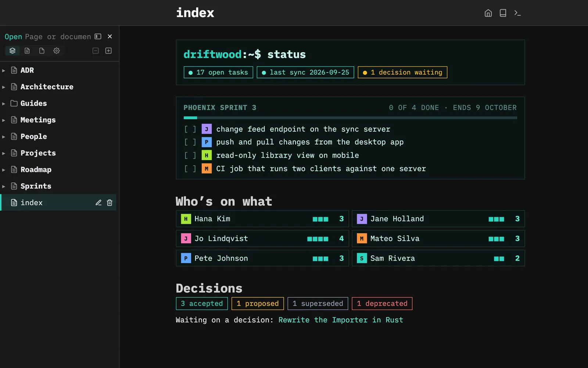Expand the Guides folder arrow
This screenshot has height=368, width=588.
(4, 103)
